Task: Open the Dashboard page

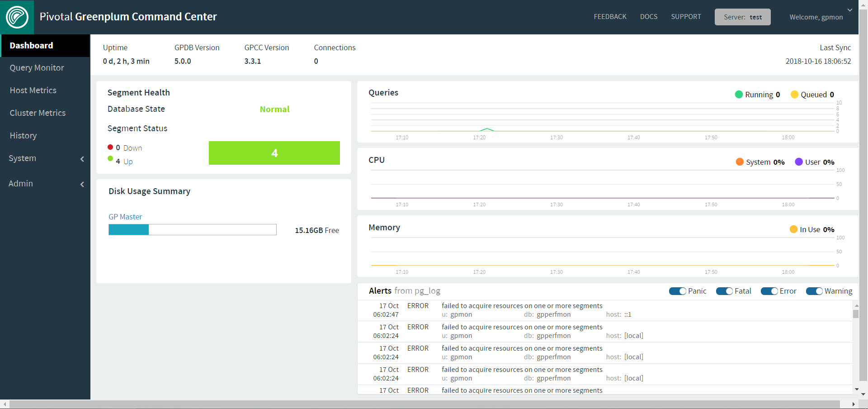Action: 45,46
